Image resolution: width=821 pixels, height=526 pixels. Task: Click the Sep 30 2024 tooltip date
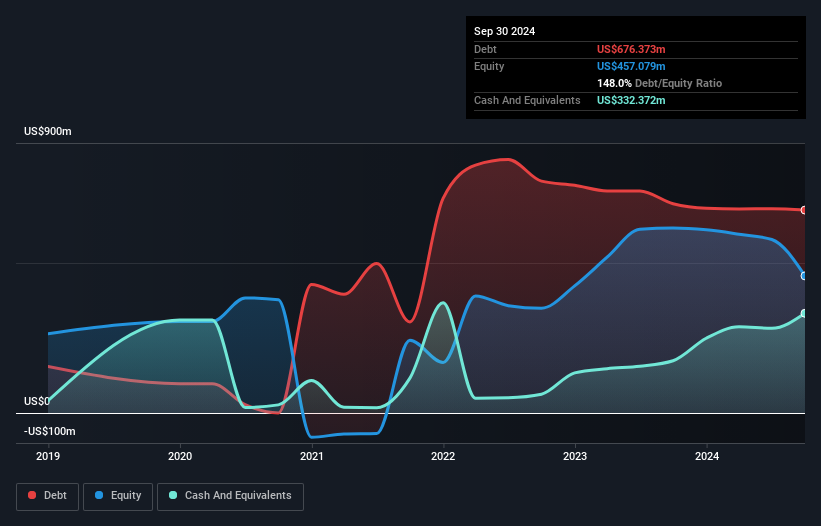pos(505,31)
